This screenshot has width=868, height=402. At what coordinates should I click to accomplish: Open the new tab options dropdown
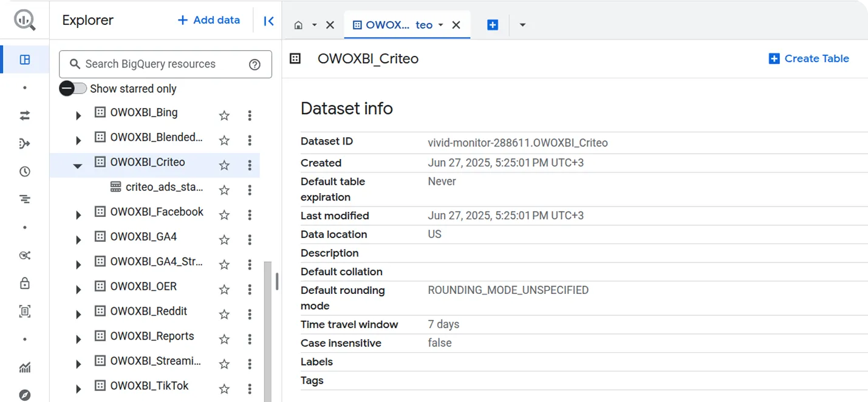522,25
